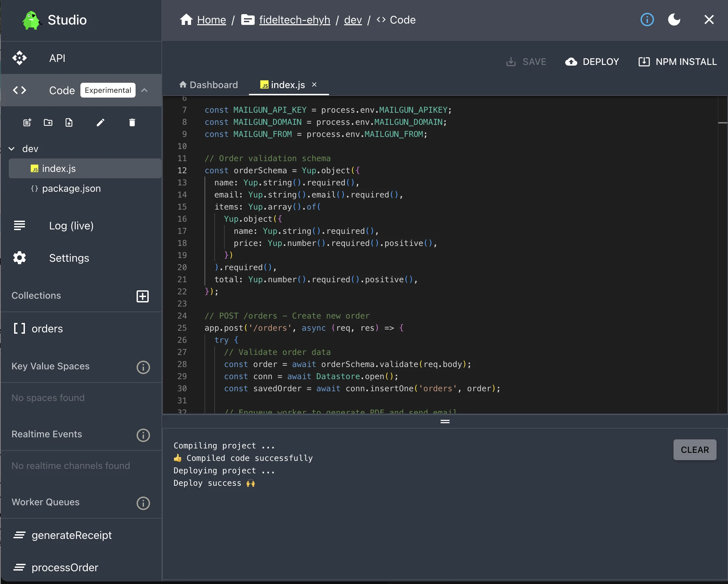Click the Save button for current file
728x584 pixels.
click(x=526, y=61)
